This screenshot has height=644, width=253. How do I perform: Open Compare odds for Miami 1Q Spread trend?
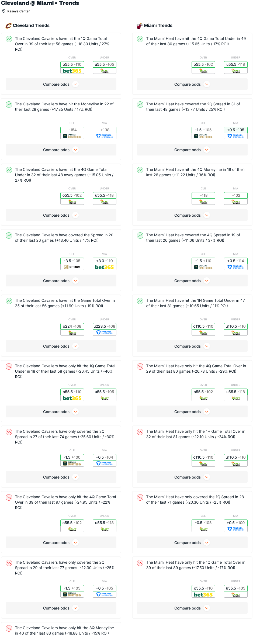coord(192,543)
